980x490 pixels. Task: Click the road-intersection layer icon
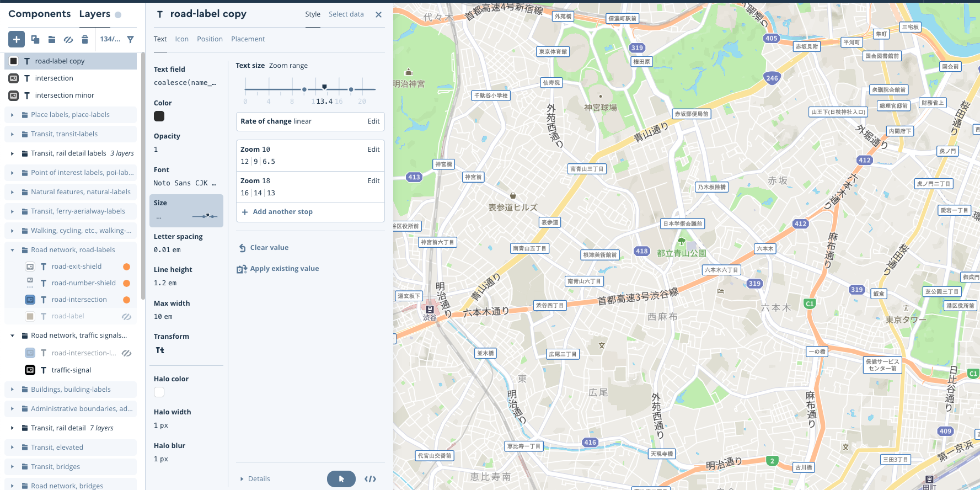[30, 300]
